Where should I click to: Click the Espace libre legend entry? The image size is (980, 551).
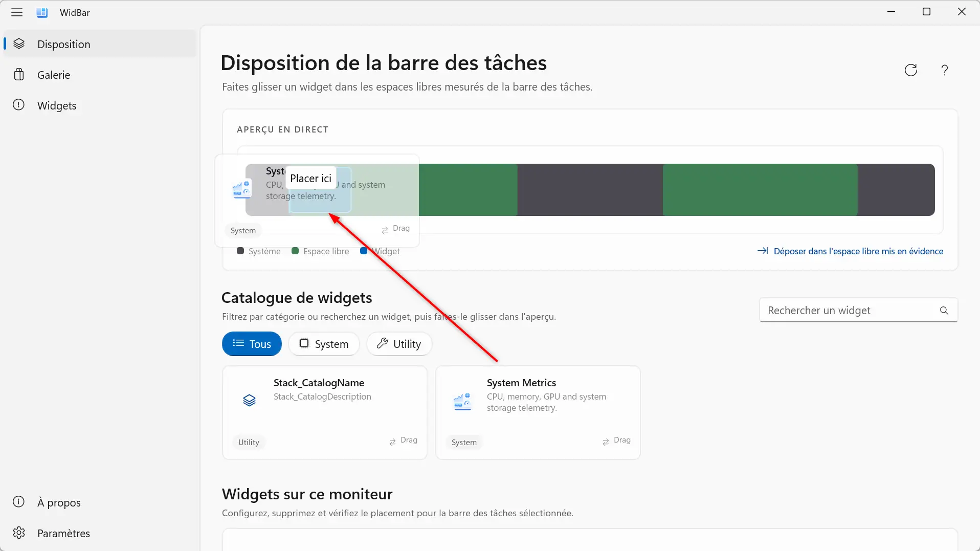coord(320,251)
